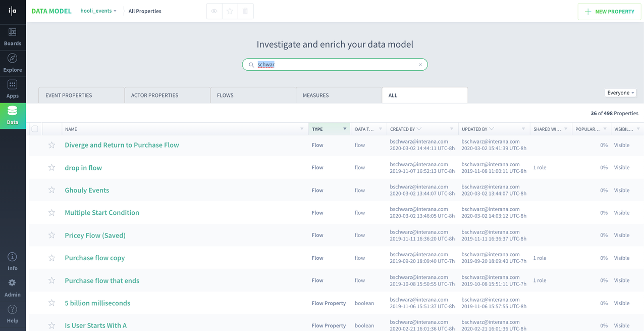
Task: Open the Ghouly Events flow
Action: [x=87, y=190]
